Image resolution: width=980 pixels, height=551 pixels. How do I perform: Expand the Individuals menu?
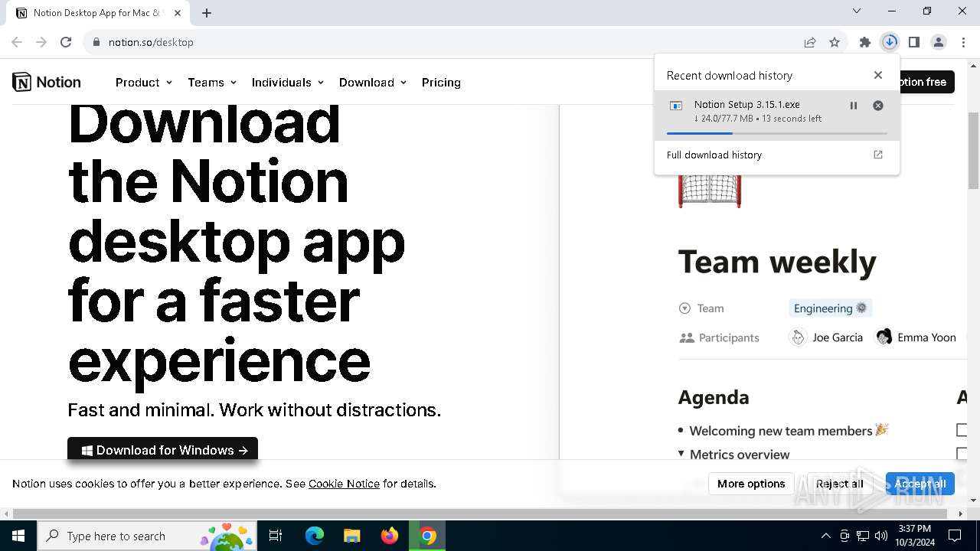click(288, 82)
